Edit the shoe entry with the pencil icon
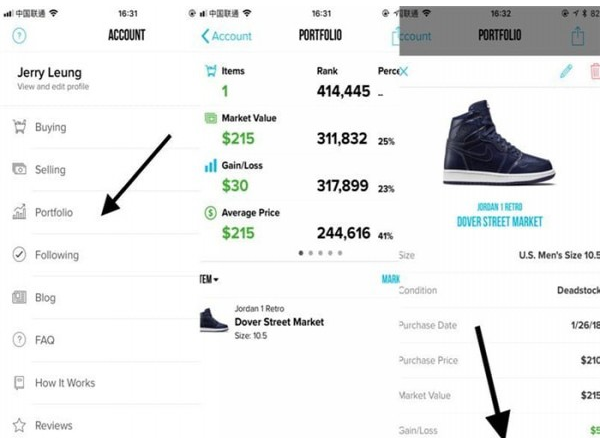This screenshot has width=601, height=438. click(566, 73)
